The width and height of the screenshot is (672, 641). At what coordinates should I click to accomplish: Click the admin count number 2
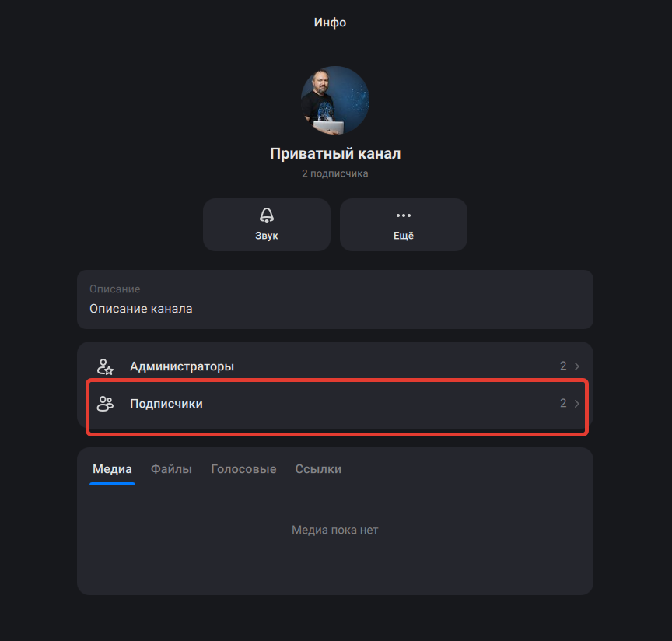pyautogui.click(x=562, y=366)
